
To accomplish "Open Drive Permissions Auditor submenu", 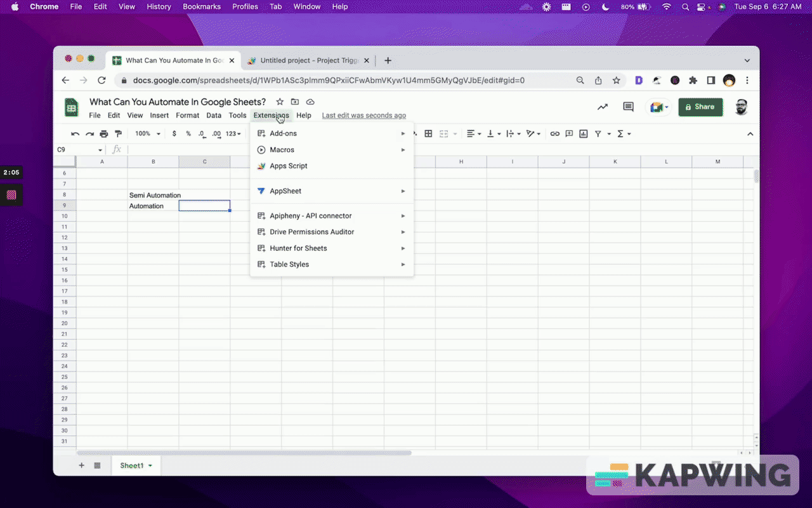I will click(332, 232).
